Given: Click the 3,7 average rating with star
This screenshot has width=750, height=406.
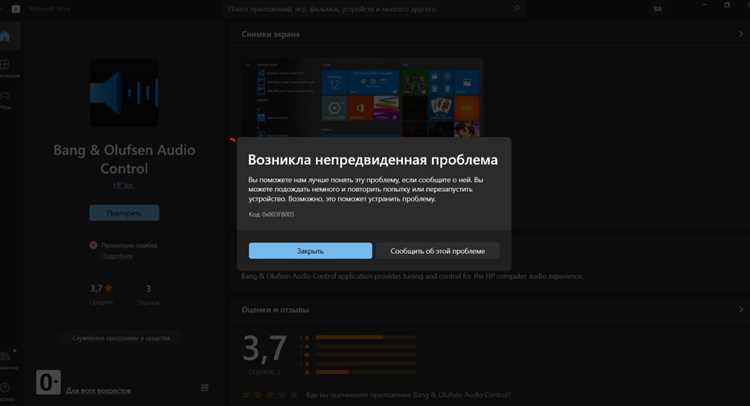Looking at the screenshot, I should click(x=101, y=289).
